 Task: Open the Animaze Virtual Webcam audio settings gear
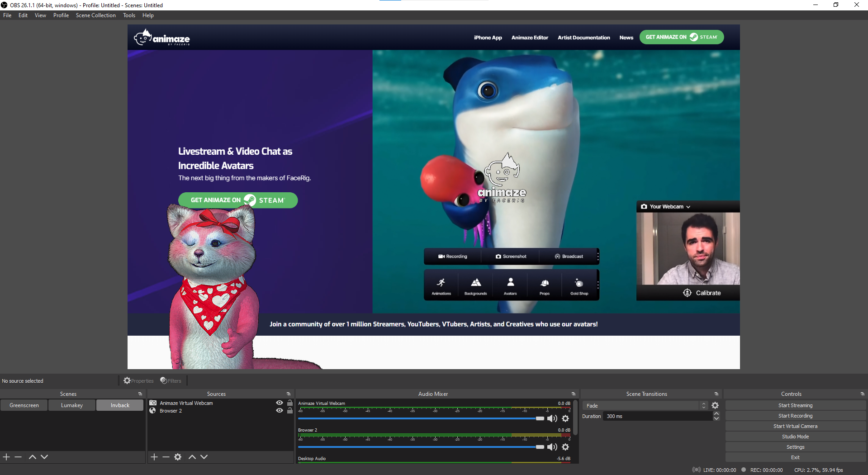[565, 418]
